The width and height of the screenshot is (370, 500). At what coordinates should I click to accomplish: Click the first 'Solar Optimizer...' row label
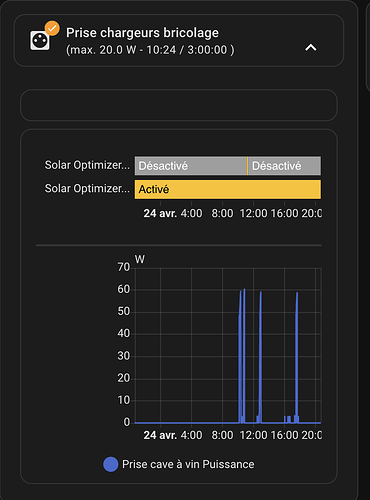click(x=87, y=165)
